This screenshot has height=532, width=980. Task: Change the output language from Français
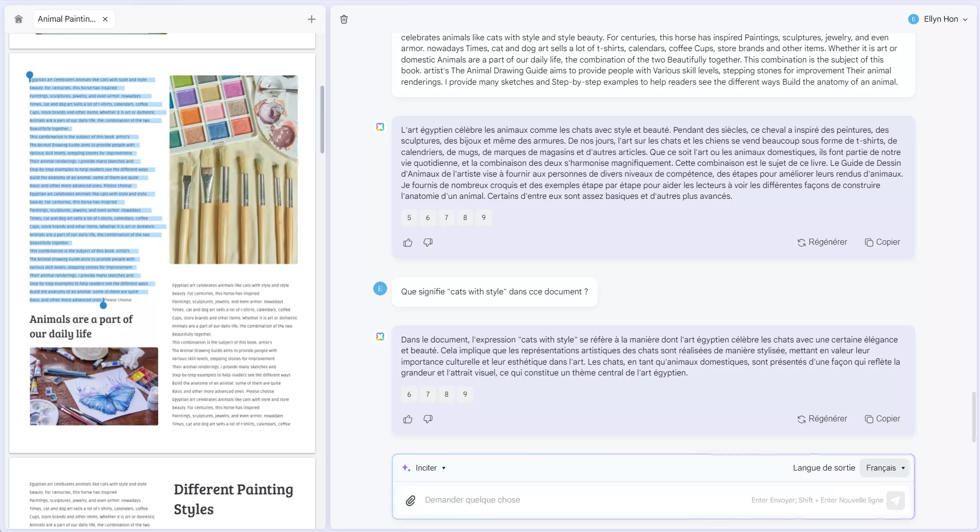coord(884,468)
